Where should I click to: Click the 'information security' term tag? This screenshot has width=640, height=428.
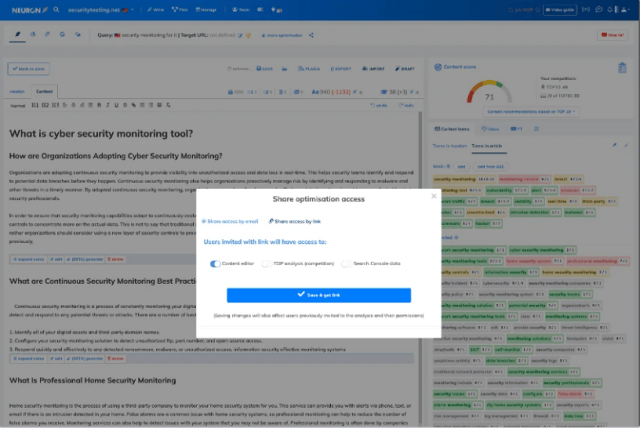(511, 272)
